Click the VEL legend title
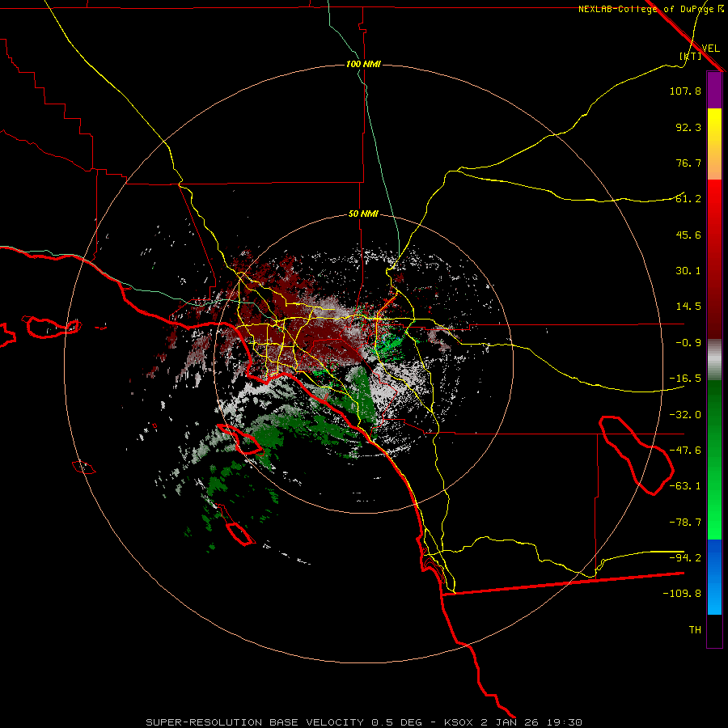The width and height of the screenshot is (728, 728). click(x=710, y=49)
